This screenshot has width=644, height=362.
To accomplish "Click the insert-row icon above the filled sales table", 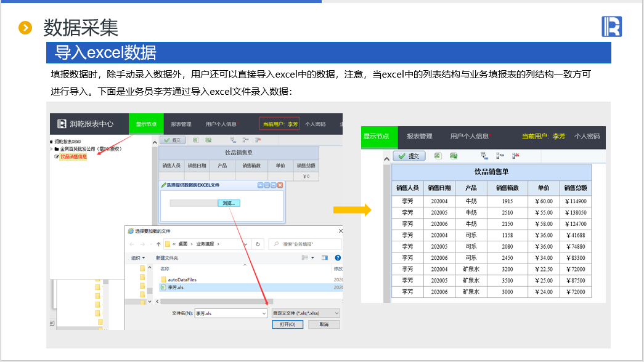I will pyautogui.click(x=484, y=156).
